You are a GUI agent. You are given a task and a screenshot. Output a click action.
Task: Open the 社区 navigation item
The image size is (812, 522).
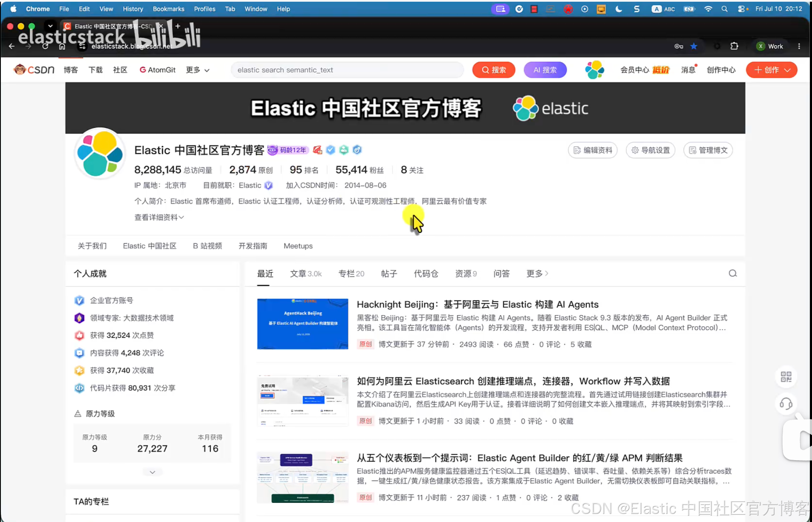120,70
